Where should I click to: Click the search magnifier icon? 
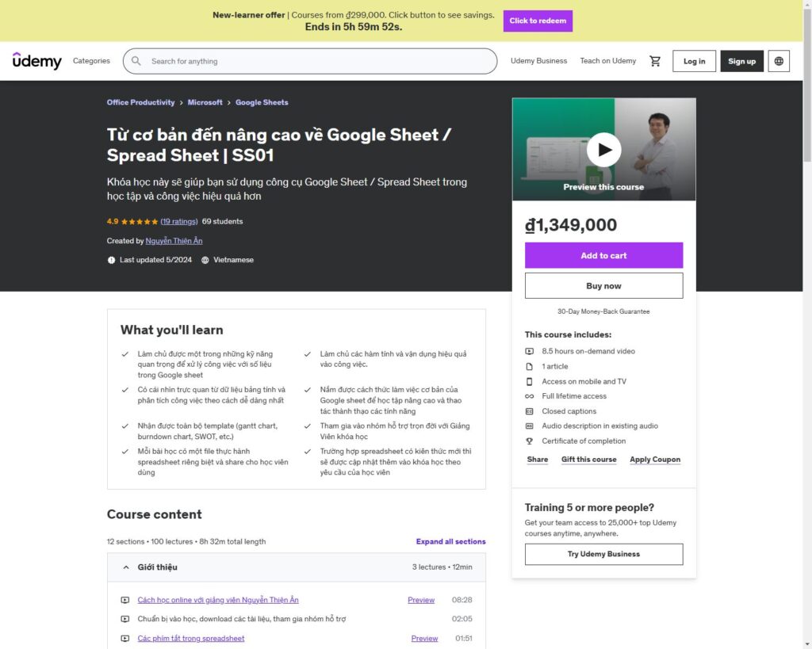tap(136, 61)
